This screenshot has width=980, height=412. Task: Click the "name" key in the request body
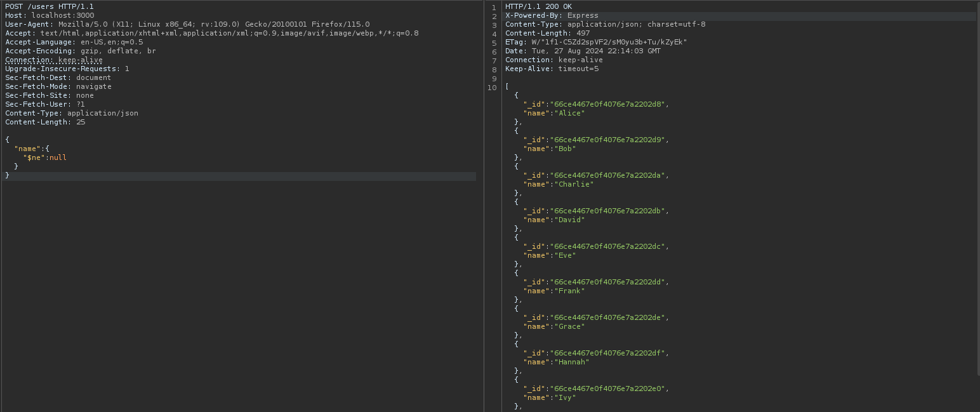point(27,149)
